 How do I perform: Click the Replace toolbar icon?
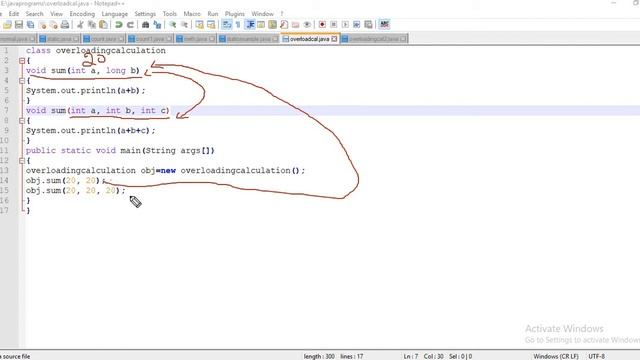157,24
